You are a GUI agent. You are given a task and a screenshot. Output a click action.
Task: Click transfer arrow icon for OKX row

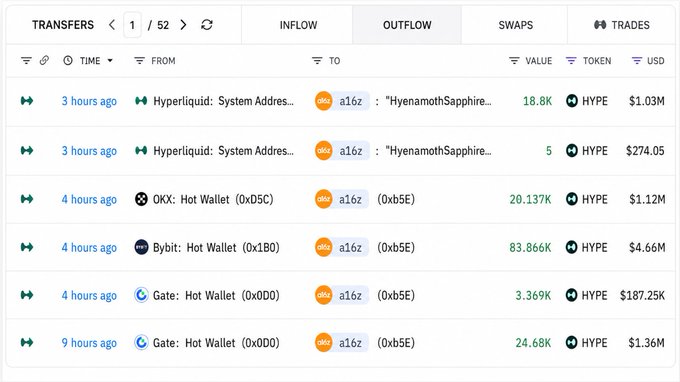[x=27, y=199]
